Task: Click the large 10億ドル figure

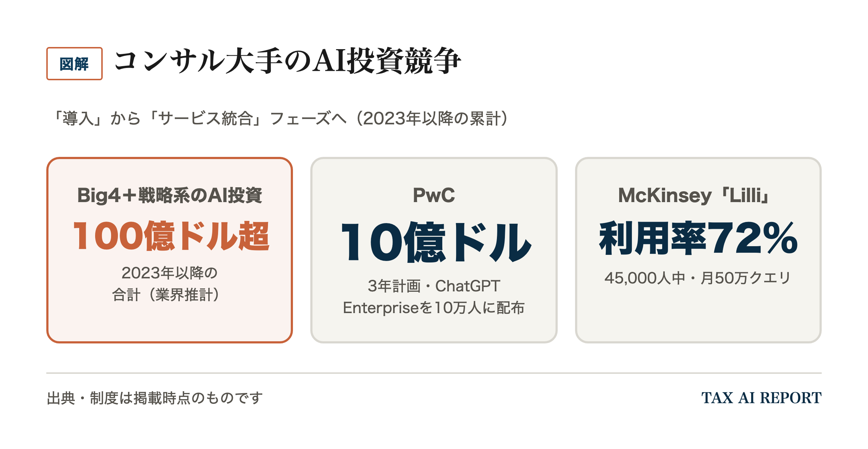Action: (x=436, y=242)
